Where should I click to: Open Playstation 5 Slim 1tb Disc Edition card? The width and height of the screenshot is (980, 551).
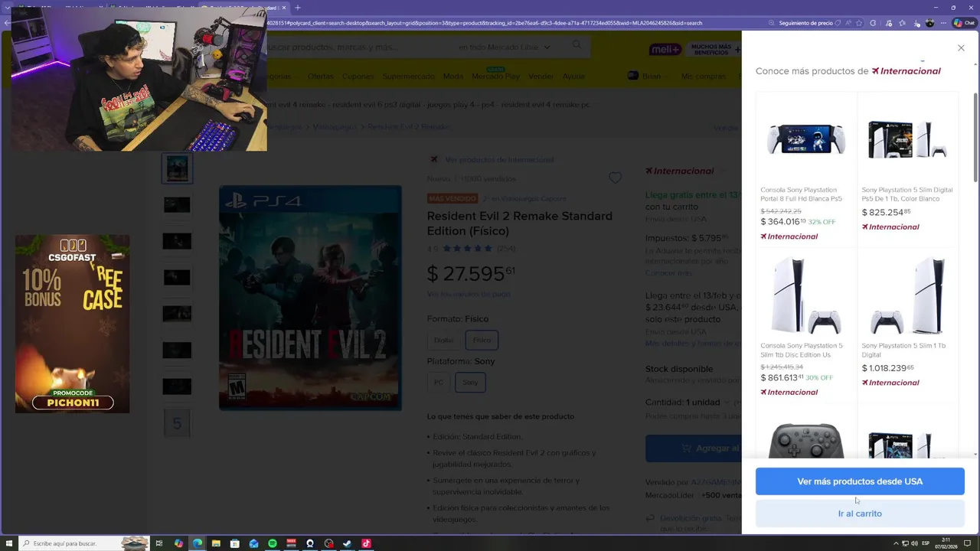[x=806, y=325]
